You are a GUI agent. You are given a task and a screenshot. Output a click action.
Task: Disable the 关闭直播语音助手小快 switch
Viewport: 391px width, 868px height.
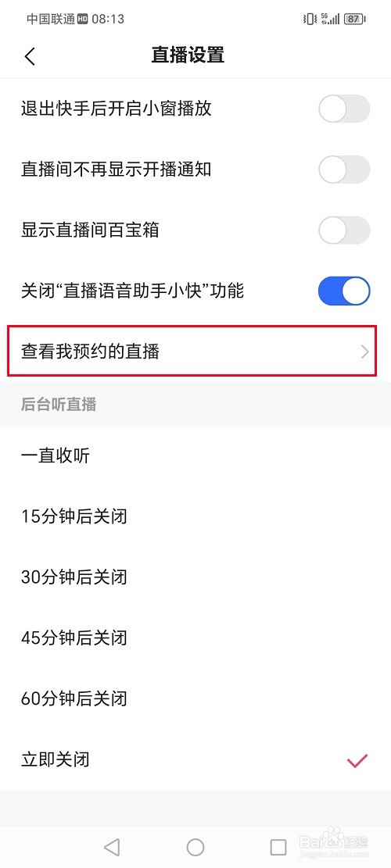(344, 291)
